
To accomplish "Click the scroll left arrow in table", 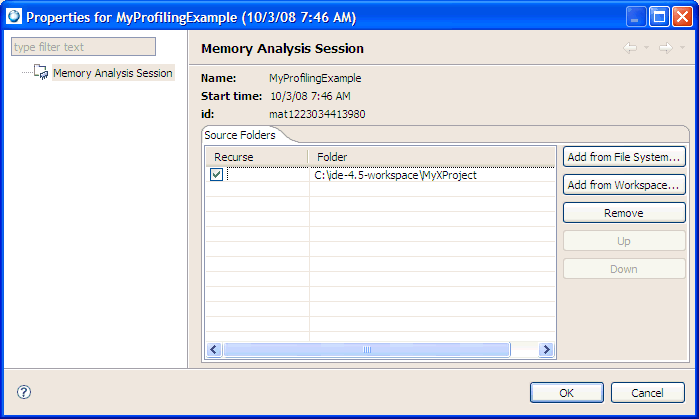I will [x=214, y=349].
